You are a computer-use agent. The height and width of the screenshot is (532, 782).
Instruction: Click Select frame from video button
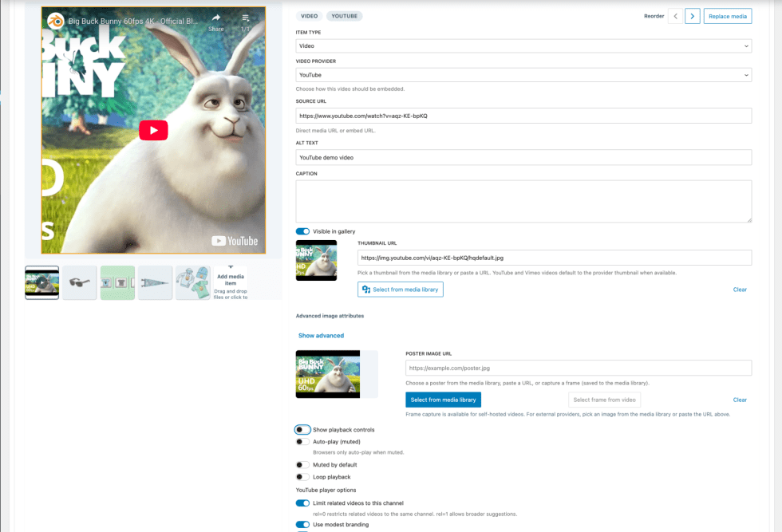coord(605,400)
